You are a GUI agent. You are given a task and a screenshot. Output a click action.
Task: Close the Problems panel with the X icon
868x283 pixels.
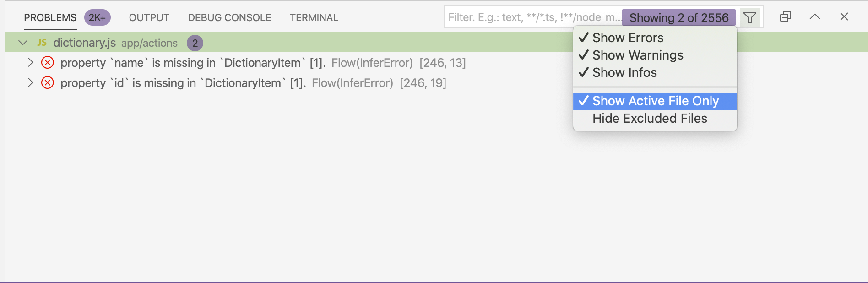click(x=844, y=16)
